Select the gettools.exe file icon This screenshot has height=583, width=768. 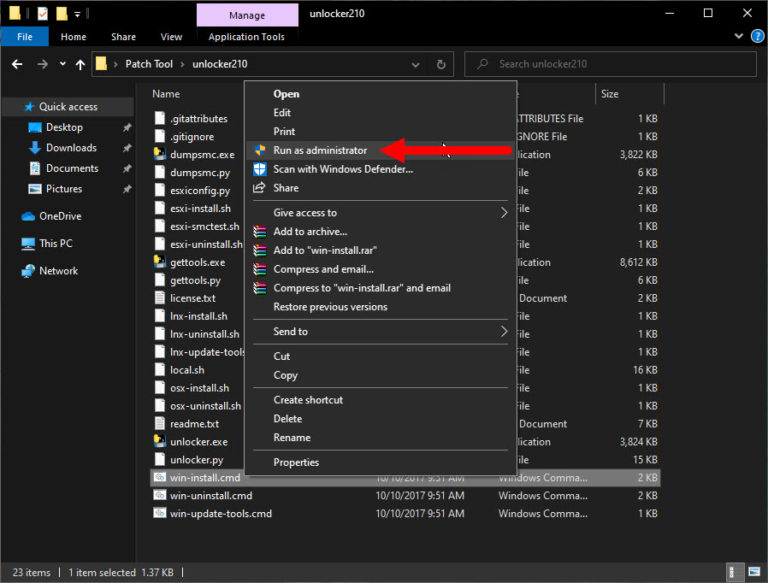(160, 262)
